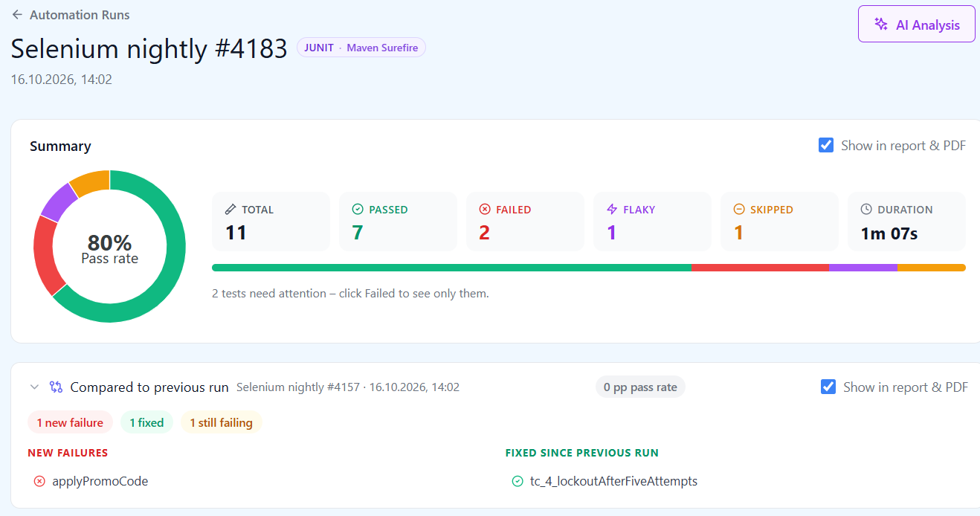The width and height of the screenshot is (980, 516).
Task: Click the x-circle icon beside FAILED
Action: [x=485, y=210]
